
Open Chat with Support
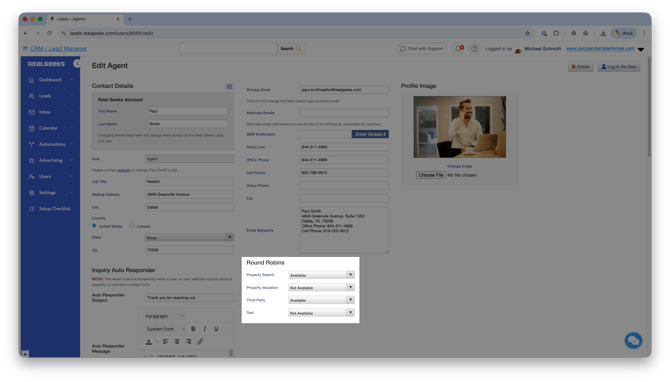[x=422, y=49]
